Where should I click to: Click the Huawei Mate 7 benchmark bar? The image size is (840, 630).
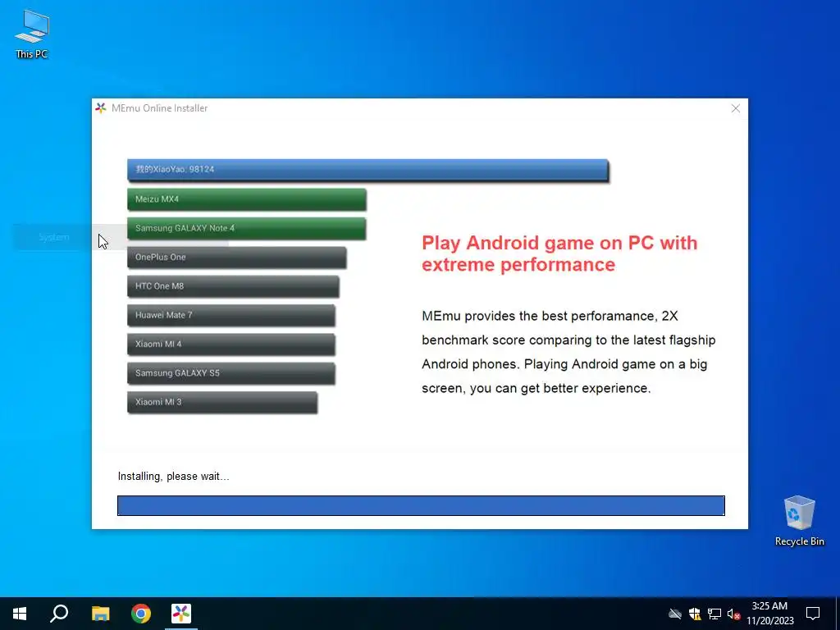(x=231, y=315)
